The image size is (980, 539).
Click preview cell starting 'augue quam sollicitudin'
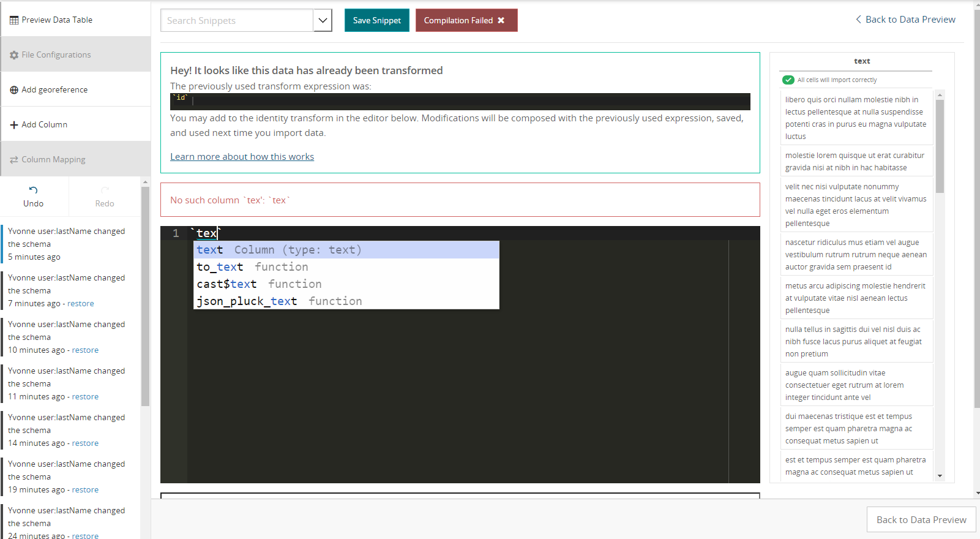coord(856,385)
